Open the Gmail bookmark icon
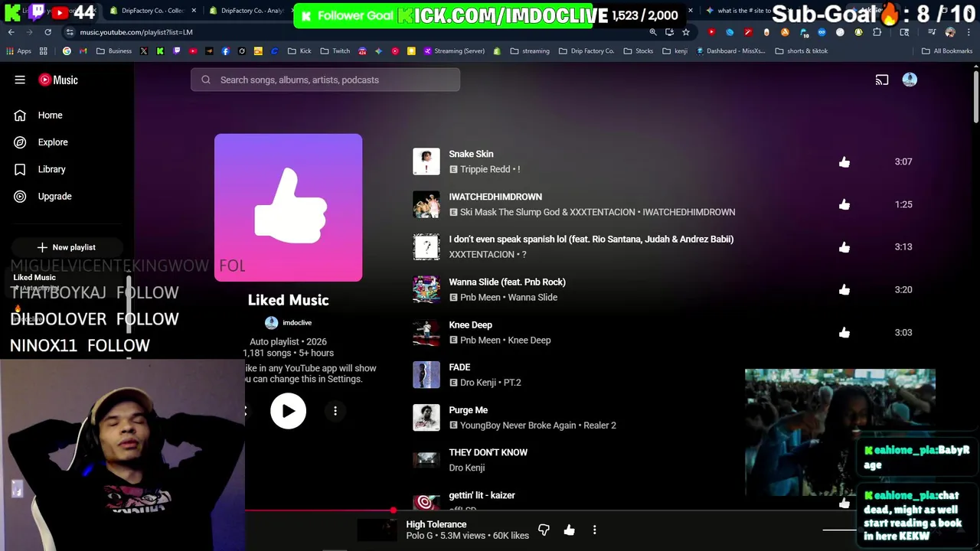This screenshot has height=551, width=980. click(83, 51)
